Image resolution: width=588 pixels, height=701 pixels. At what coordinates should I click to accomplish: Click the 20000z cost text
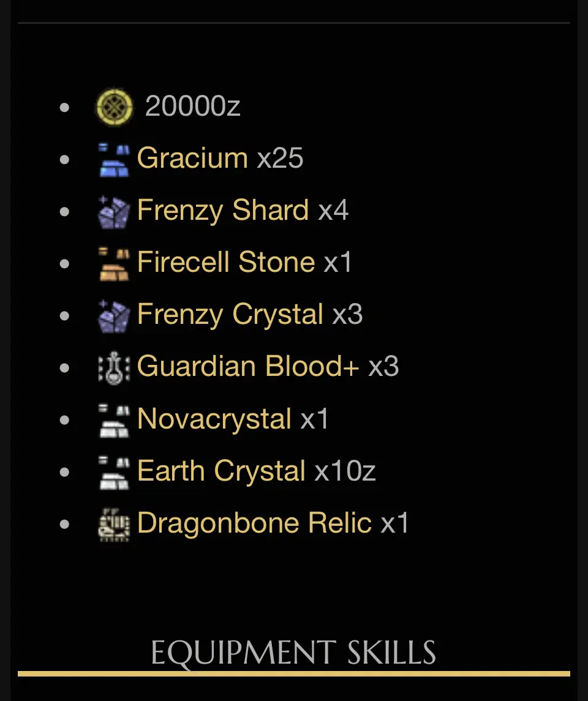193,106
